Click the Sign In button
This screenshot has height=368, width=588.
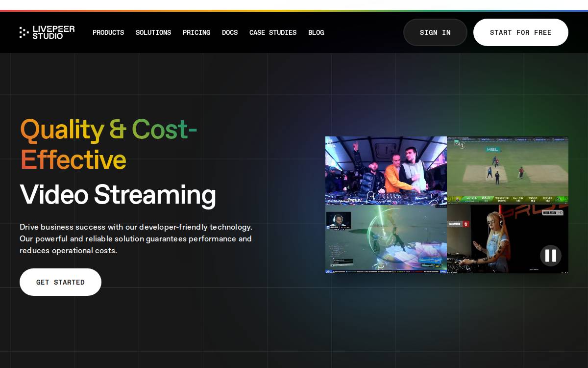(435, 32)
